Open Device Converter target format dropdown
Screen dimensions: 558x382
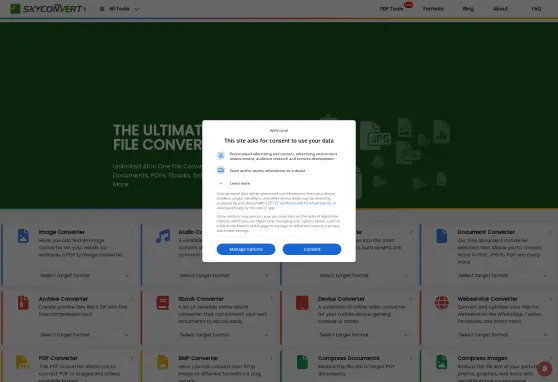(363, 335)
